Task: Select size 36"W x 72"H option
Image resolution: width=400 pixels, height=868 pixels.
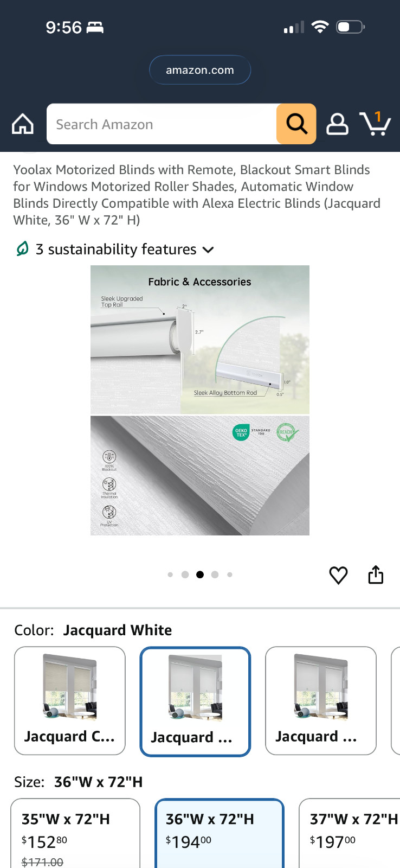Action: (220, 833)
